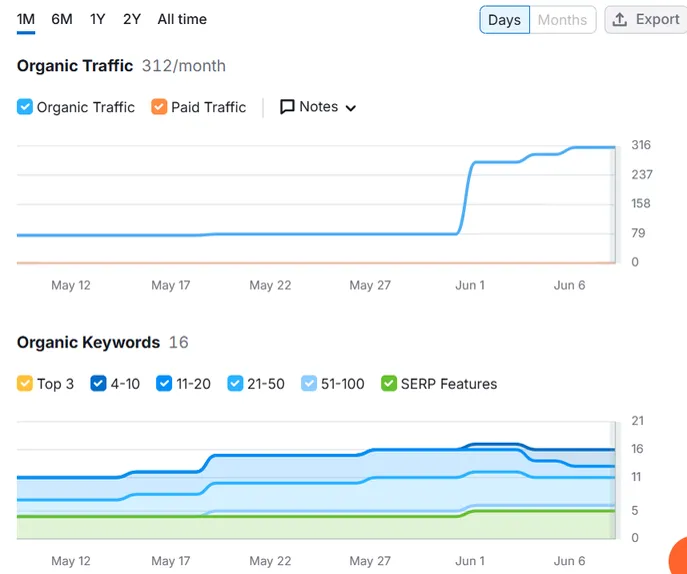Click the upload arrow icon in Export
The width and height of the screenshot is (687, 574).
point(620,20)
